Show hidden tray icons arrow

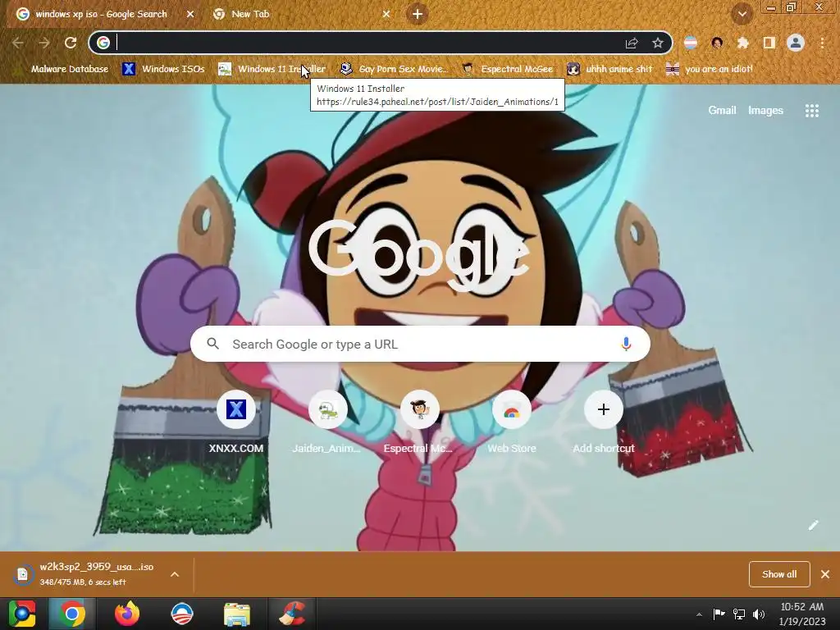click(x=699, y=614)
